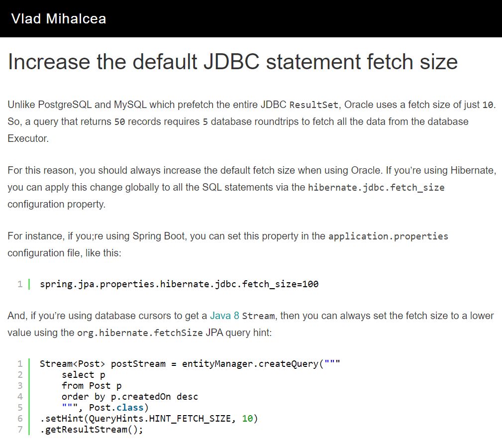This screenshot has width=502, height=448.
Task: Click the hibernate.jdbc.fetch_size inline code
Action: click(376, 187)
